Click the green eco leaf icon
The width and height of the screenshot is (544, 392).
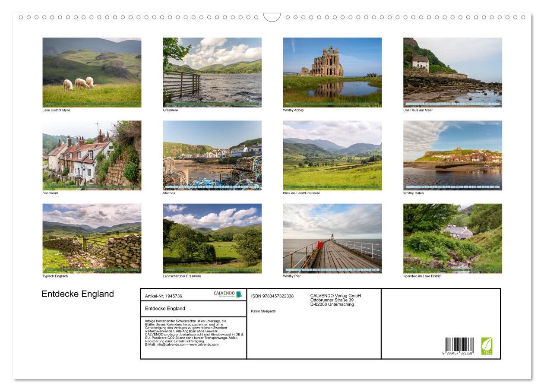pos(487,346)
